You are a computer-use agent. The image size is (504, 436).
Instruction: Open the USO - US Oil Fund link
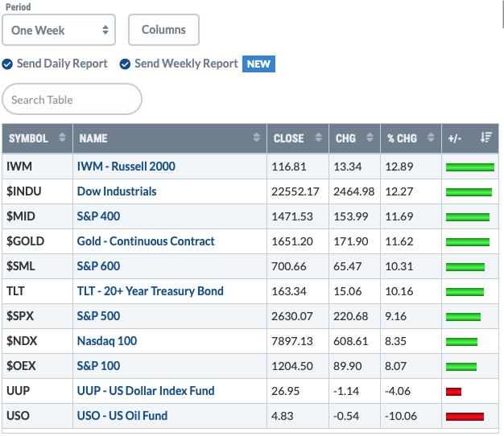pyautogui.click(x=122, y=416)
